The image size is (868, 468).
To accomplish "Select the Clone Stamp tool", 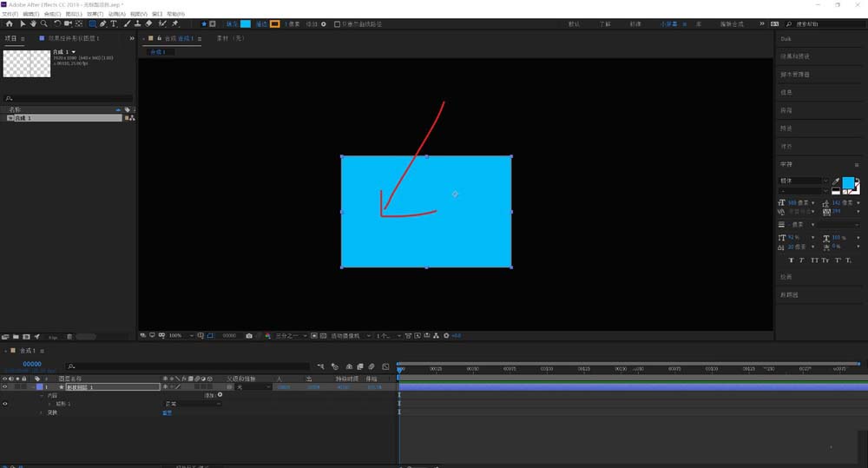I will point(138,23).
